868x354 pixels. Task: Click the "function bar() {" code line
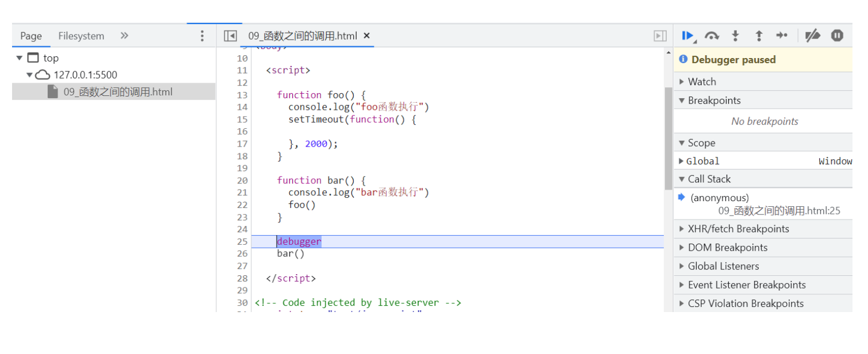pyautogui.click(x=322, y=180)
